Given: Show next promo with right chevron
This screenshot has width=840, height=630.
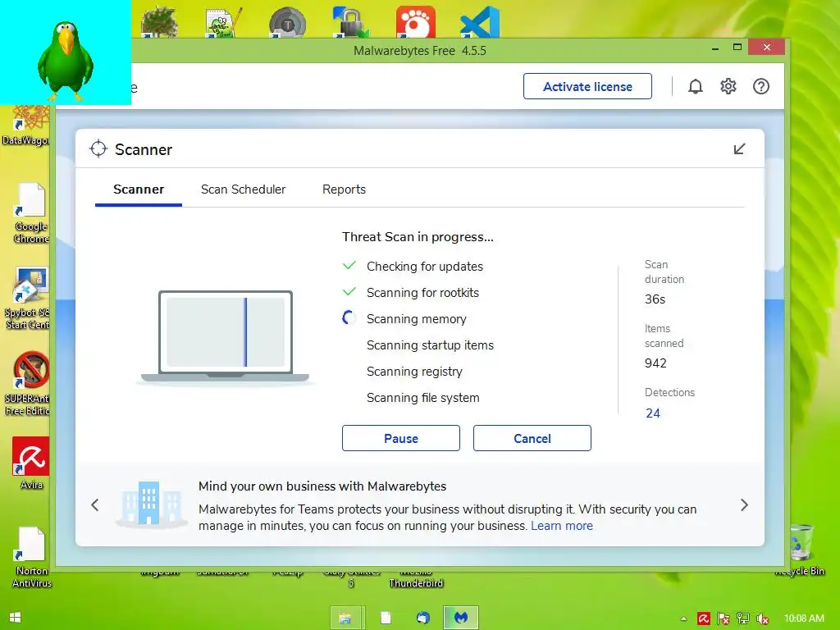Looking at the screenshot, I should coord(744,504).
